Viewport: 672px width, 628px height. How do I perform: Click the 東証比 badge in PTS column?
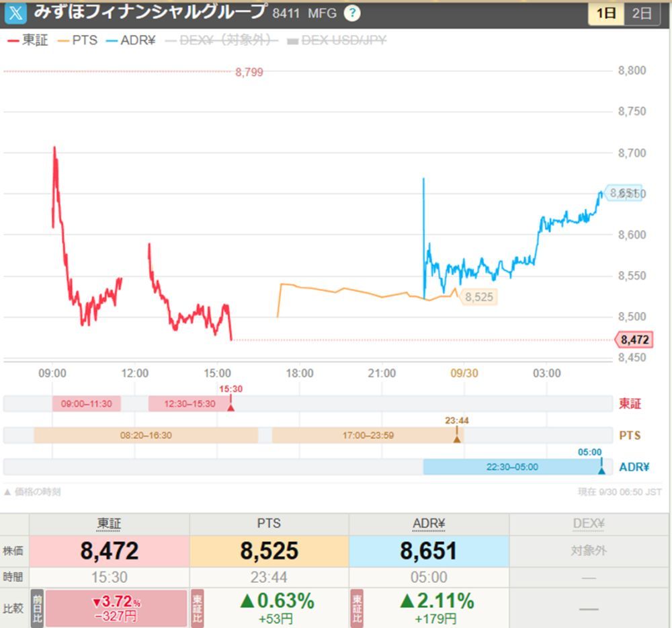[x=197, y=609]
